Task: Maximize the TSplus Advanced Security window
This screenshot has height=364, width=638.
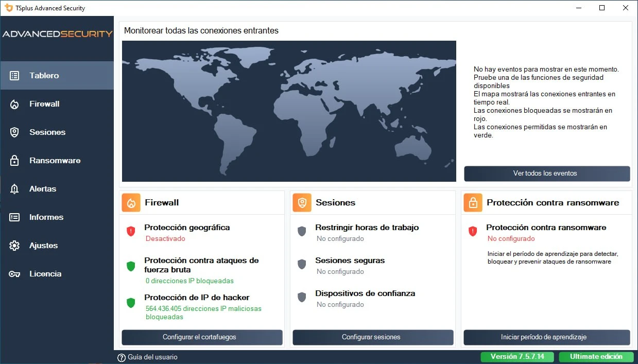Action: click(602, 8)
